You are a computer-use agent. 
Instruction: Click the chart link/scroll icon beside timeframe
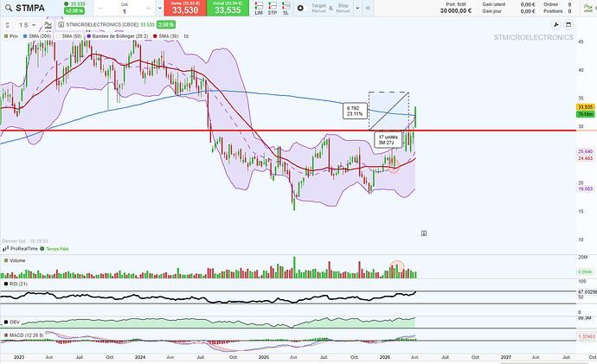(x=7, y=25)
